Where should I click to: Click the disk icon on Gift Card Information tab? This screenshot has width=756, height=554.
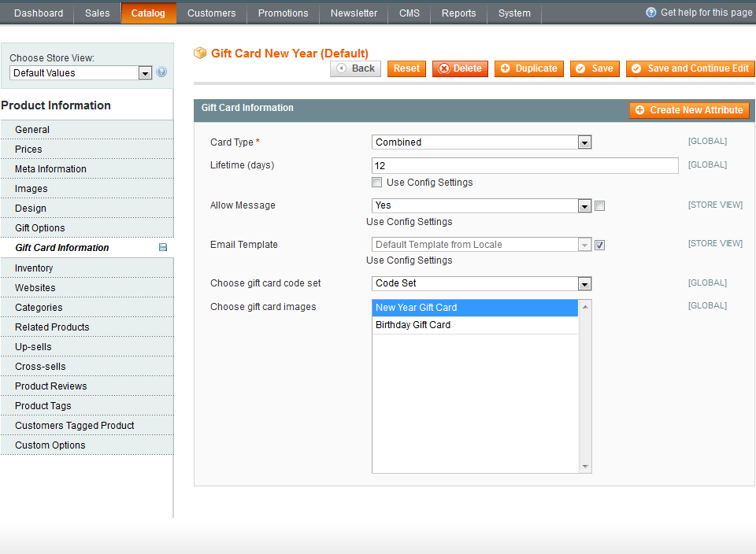coord(163,247)
